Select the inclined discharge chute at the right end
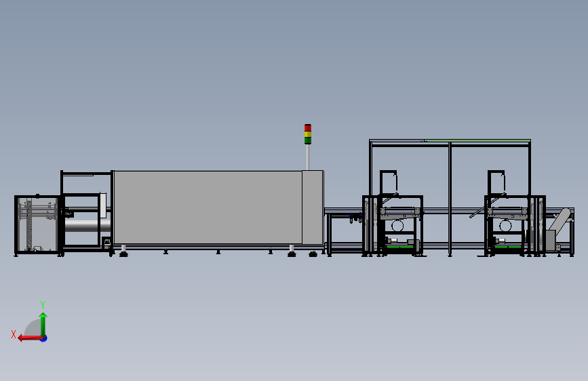 click(x=560, y=221)
